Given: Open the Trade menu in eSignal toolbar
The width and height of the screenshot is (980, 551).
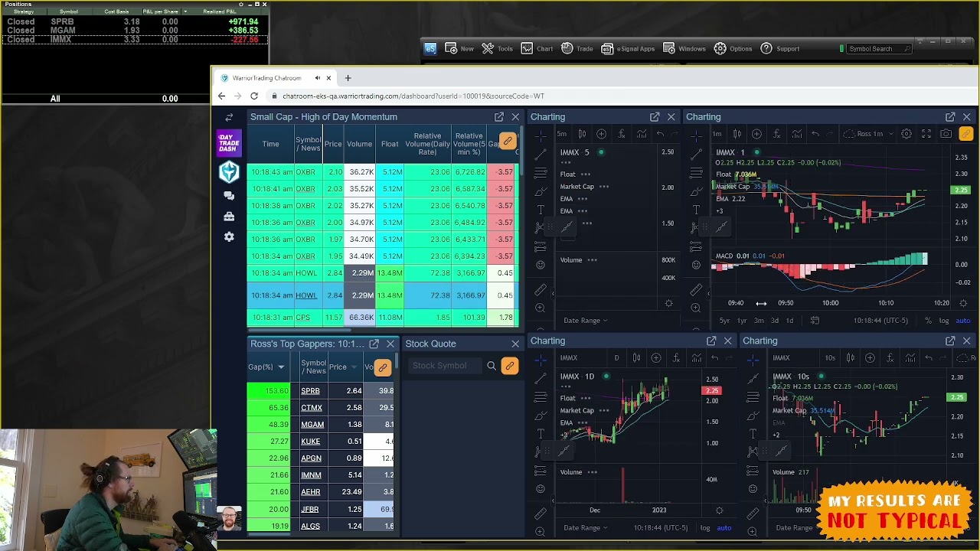Looking at the screenshot, I should pos(577,49).
